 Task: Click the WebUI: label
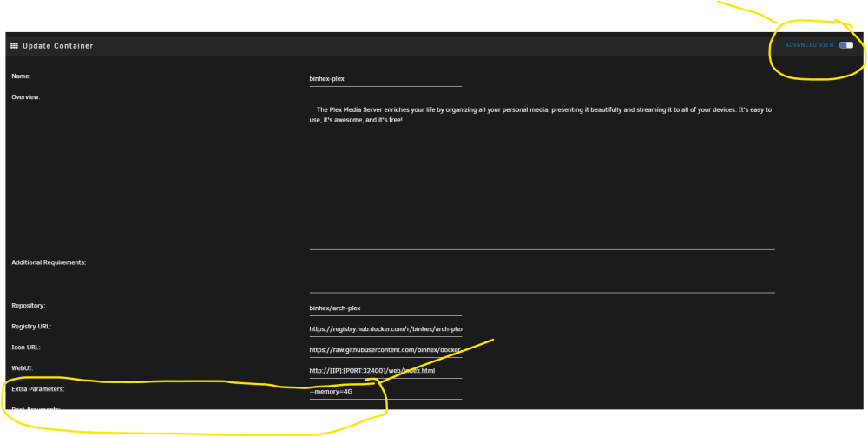coord(23,368)
